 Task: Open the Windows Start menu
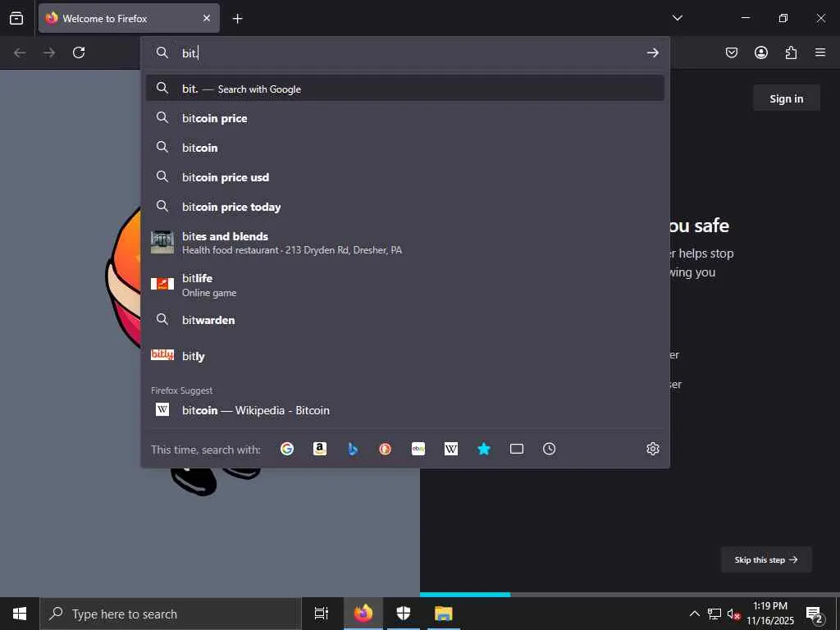(x=20, y=614)
